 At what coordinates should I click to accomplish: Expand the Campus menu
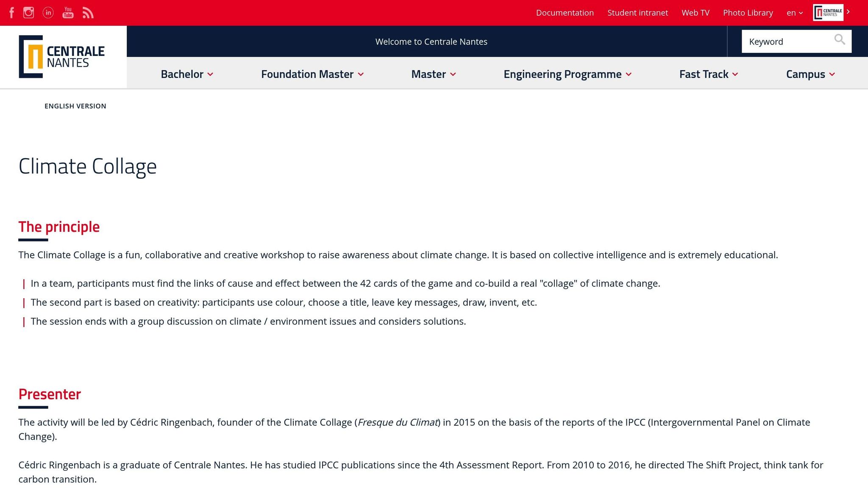click(x=810, y=74)
